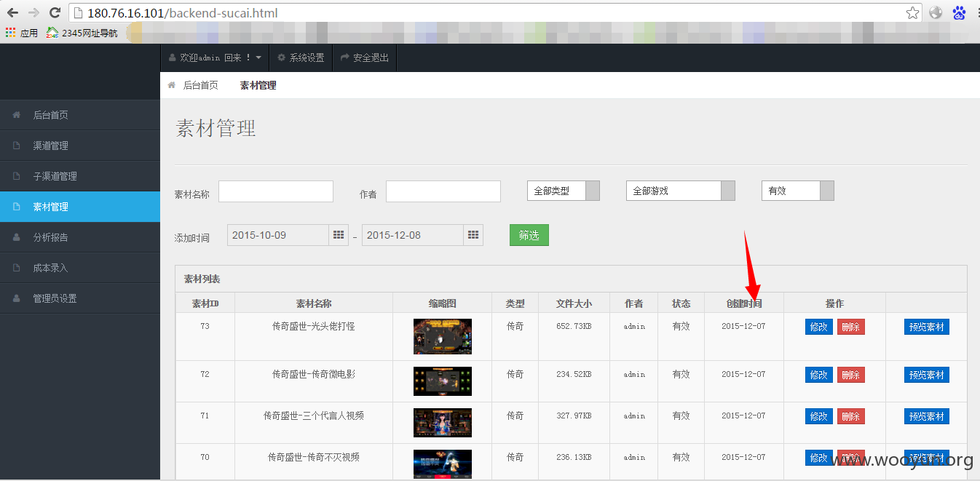The image size is (980, 481).
Task: Select 成本录入 in sidebar
Action: [80, 268]
